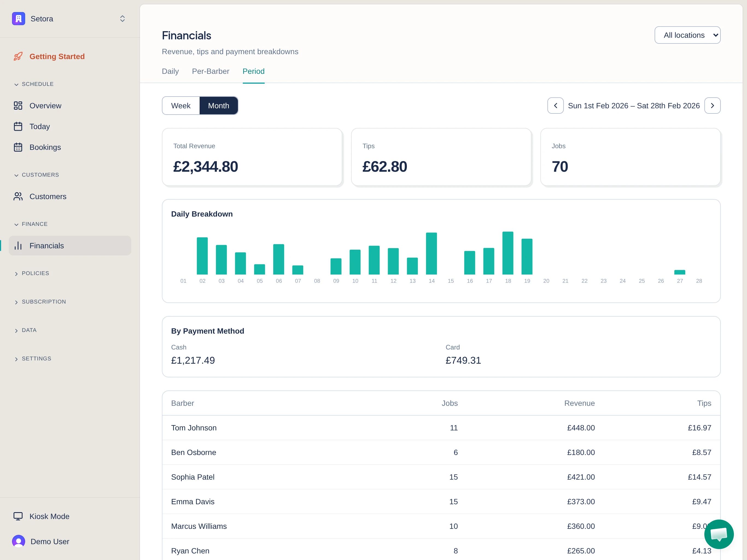
Task: Open the All locations dropdown
Action: pyautogui.click(x=688, y=35)
